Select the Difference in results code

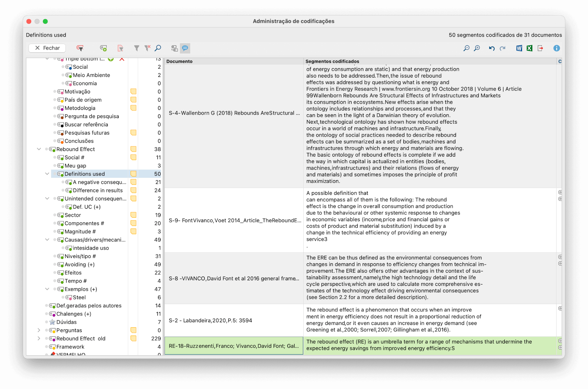pos(98,190)
